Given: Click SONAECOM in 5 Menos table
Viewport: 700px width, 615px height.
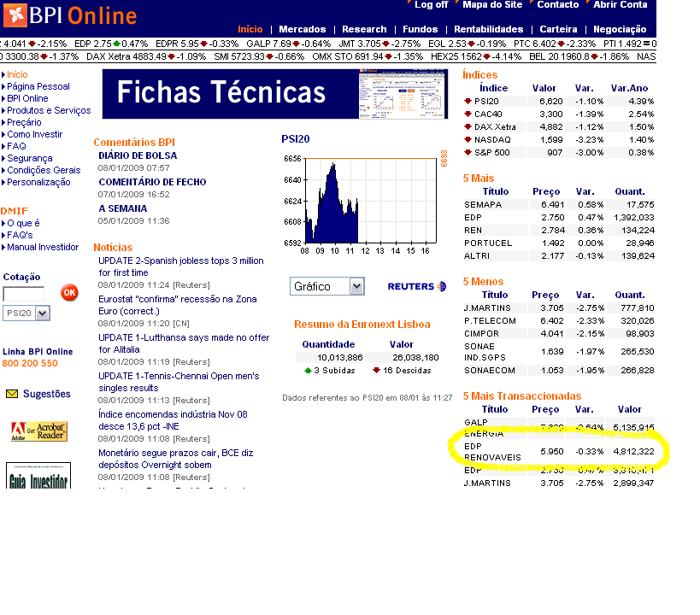Looking at the screenshot, I should (x=490, y=371).
